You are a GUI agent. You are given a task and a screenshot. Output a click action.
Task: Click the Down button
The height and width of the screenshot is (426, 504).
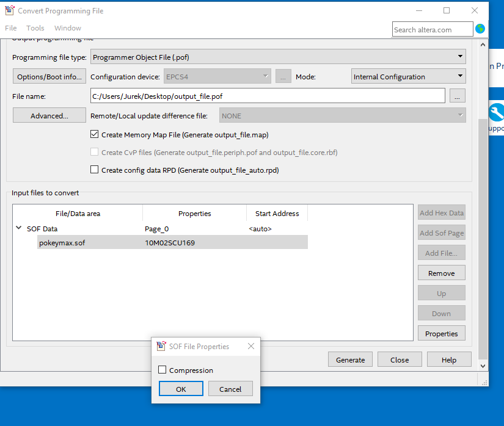pos(442,313)
